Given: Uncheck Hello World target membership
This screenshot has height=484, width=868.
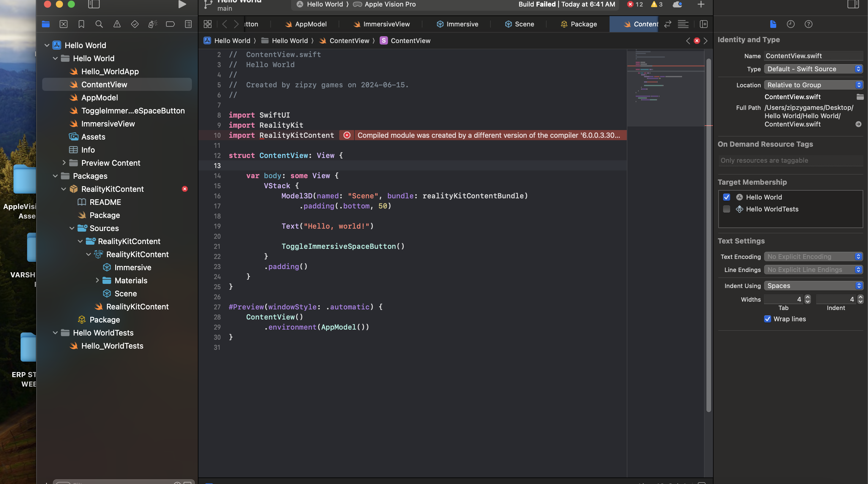Looking at the screenshot, I should (727, 197).
